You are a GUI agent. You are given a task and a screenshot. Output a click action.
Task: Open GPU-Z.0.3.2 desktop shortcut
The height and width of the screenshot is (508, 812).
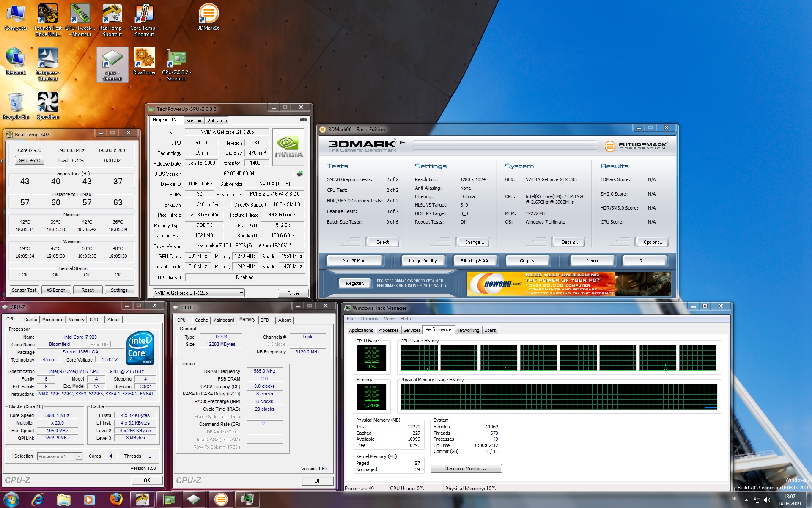(x=176, y=64)
